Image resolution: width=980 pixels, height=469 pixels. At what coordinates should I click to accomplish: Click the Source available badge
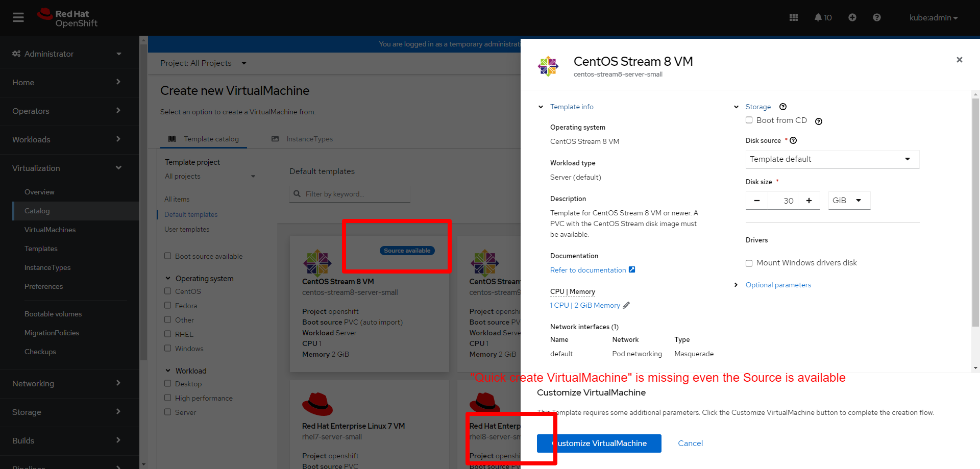[x=407, y=251]
